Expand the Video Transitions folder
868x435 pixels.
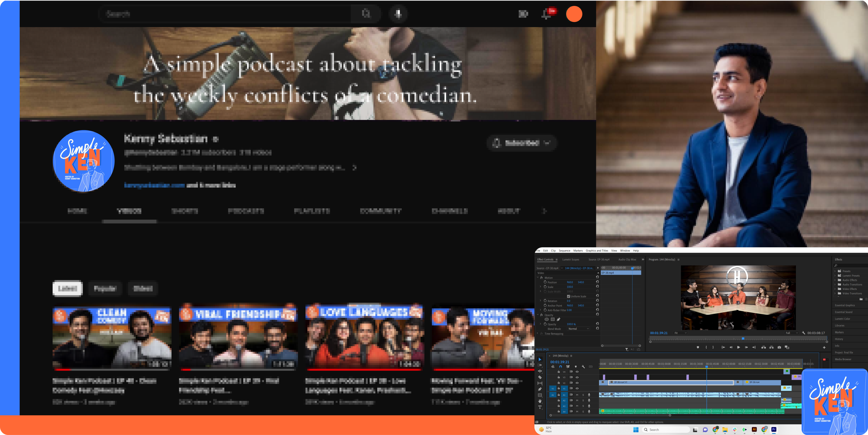pos(835,293)
